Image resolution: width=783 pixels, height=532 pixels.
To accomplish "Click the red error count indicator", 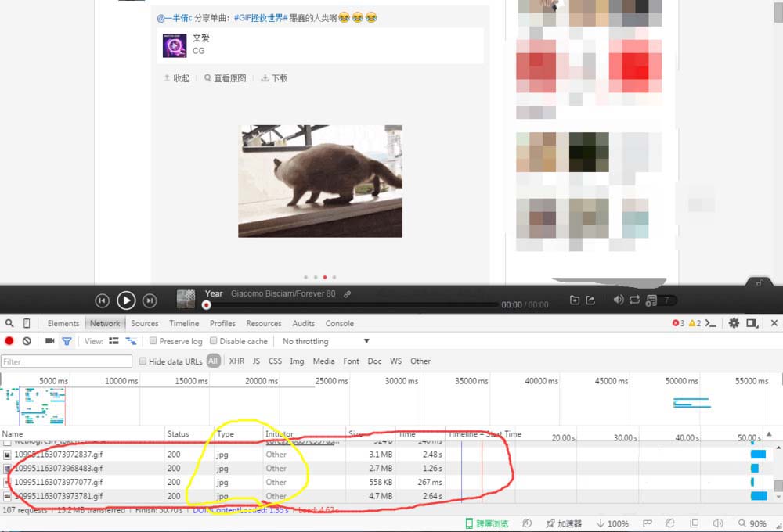I will pos(678,323).
